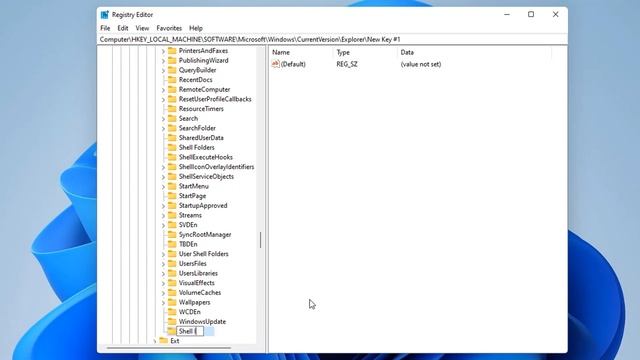Click the string value icon beside (Default)
640x360 pixels.
coord(276,64)
